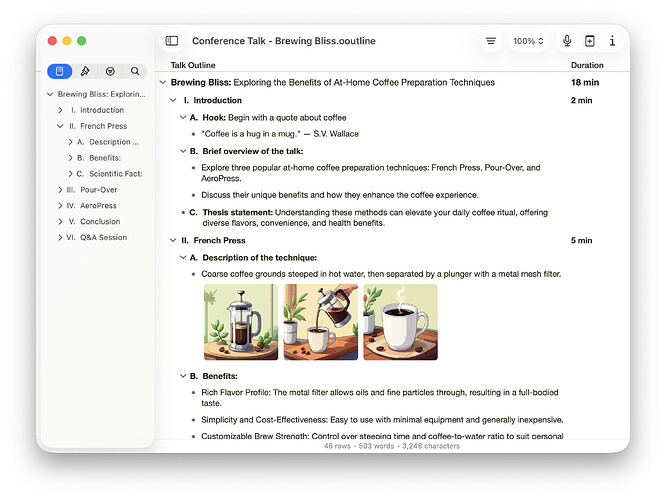Image resolution: width=665 pixels, height=500 pixels.
Task: Click the green full-screen window button
Action: pos(81,41)
